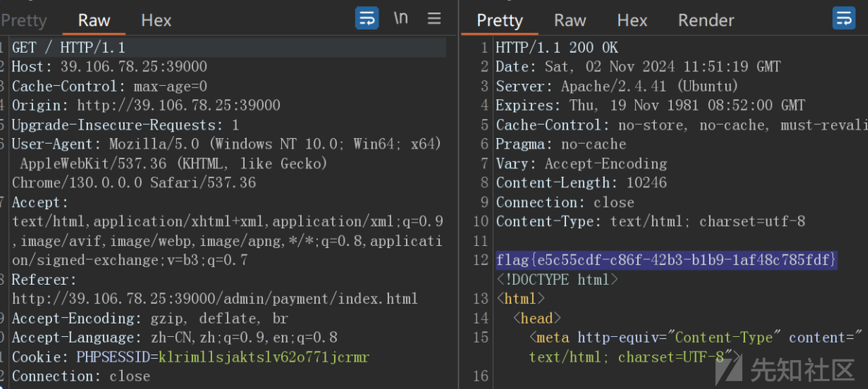Toggle word wrap in the response pane
This screenshot has height=389, width=868.
(843, 19)
